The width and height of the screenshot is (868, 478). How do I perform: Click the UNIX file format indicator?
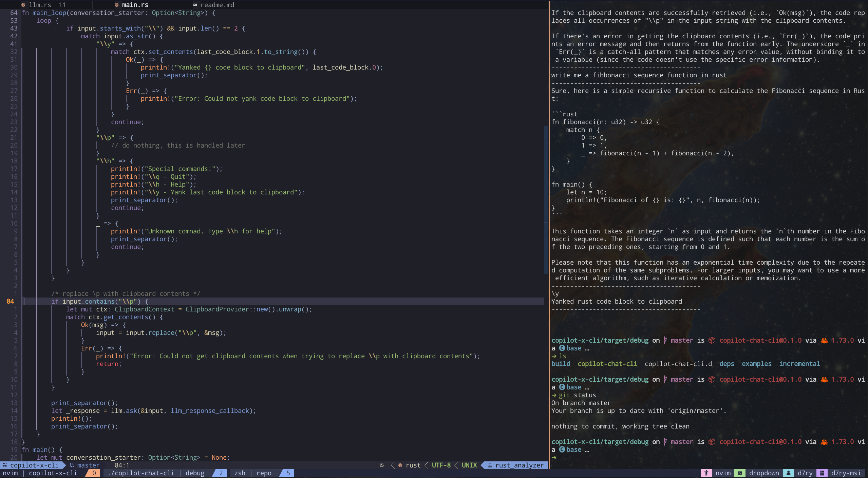(469, 465)
